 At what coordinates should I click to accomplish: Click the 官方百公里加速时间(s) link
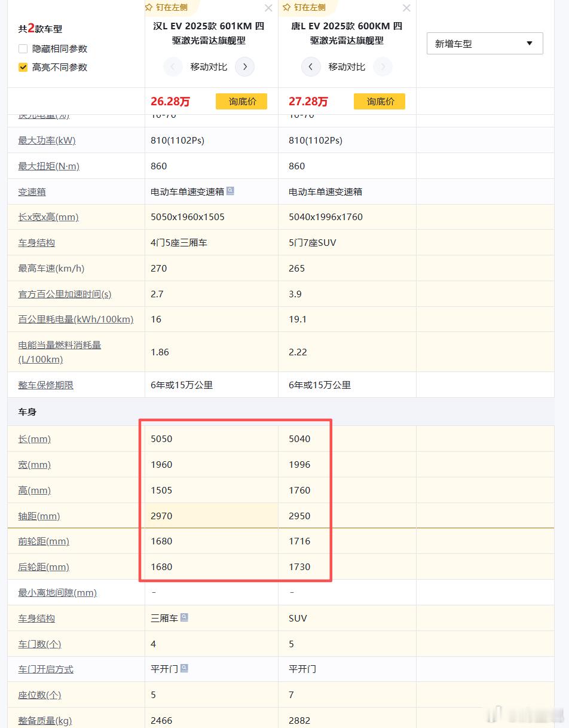(65, 294)
